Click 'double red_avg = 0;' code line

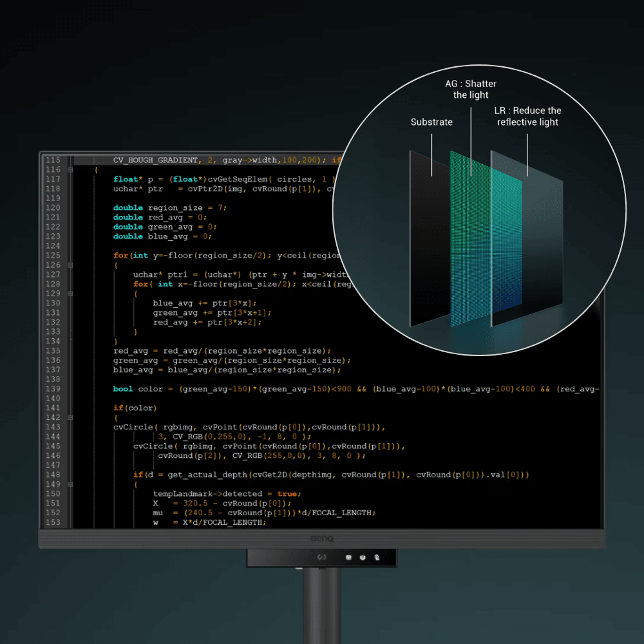click(x=160, y=217)
